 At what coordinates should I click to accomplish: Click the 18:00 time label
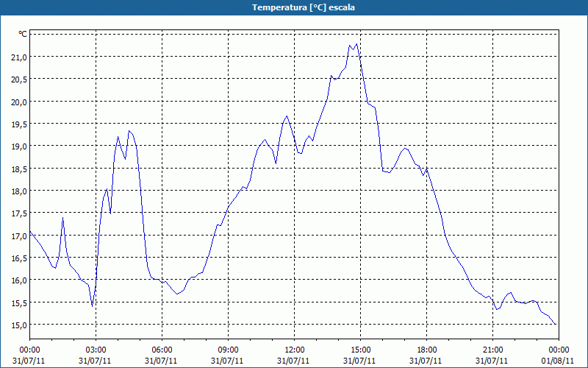pos(427,350)
